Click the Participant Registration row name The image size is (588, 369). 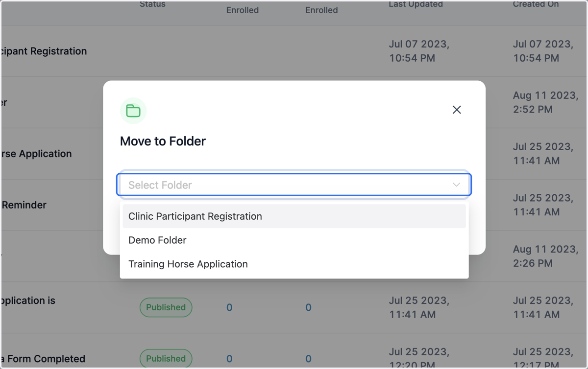tap(44, 51)
